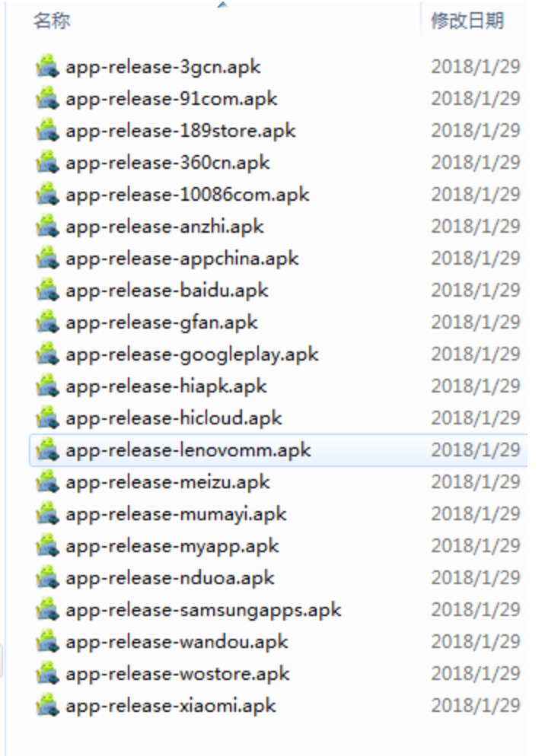Select file name app-release-myapp.apk
Viewport: 545px width, 756px height.
(x=172, y=547)
